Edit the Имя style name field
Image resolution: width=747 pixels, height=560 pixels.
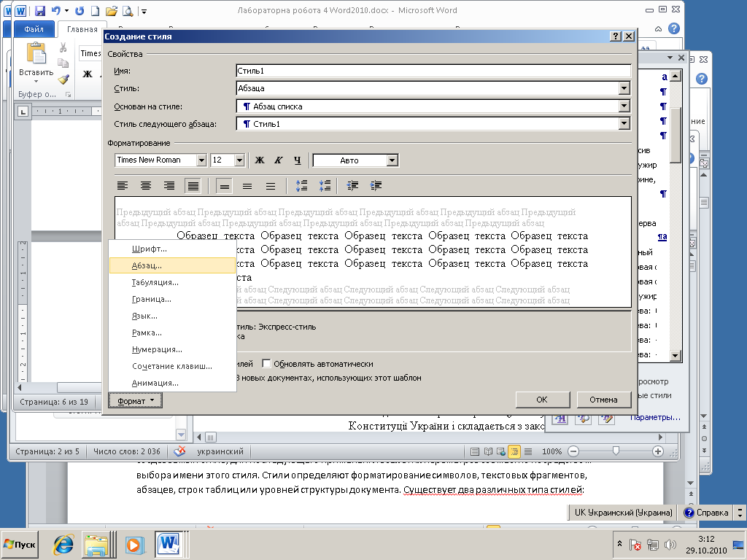click(x=433, y=71)
